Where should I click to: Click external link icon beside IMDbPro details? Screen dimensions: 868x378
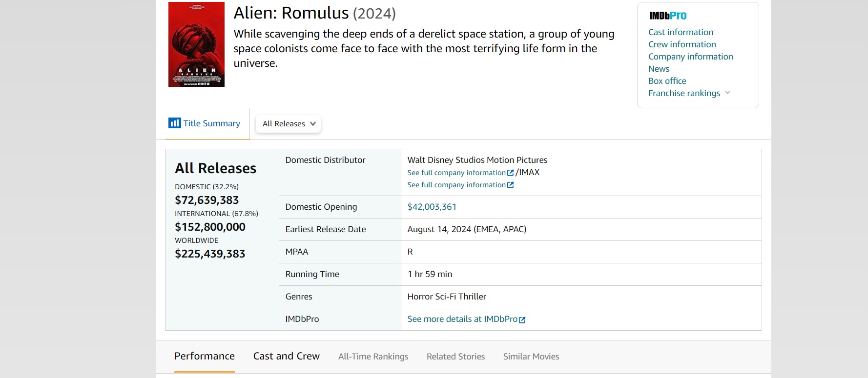click(522, 320)
